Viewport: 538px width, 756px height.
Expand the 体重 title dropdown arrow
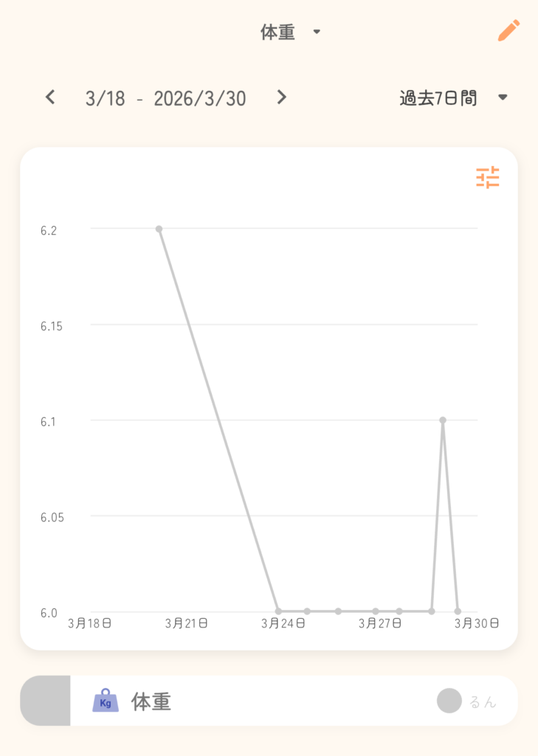(x=317, y=32)
